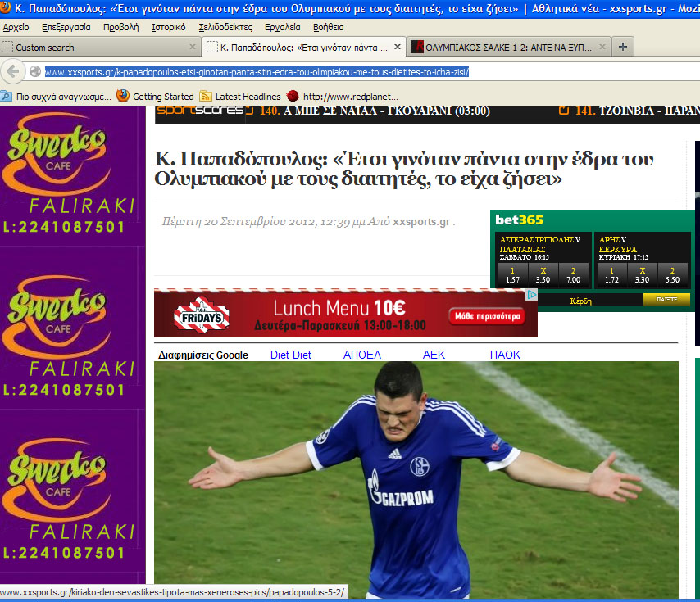This screenshot has height=602, width=700.
Task: Open the Σελιδοδείκτες menu
Action: pos(225,27)
